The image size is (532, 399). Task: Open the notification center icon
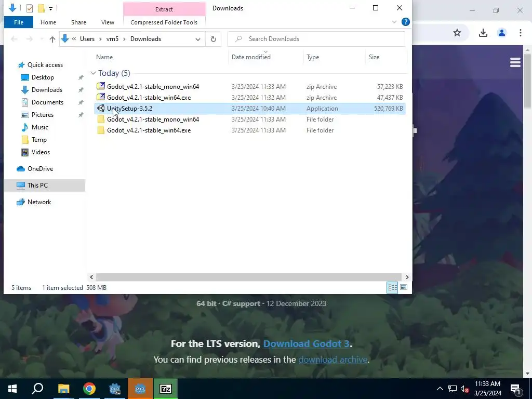[x=515, y=389]
